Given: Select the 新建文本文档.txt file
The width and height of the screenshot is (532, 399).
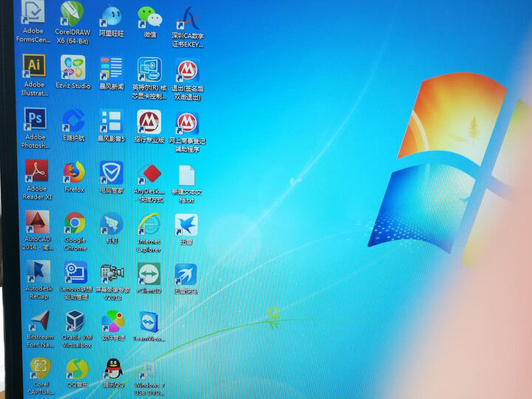Looking at the screenshot, I should tap(187, 176).
